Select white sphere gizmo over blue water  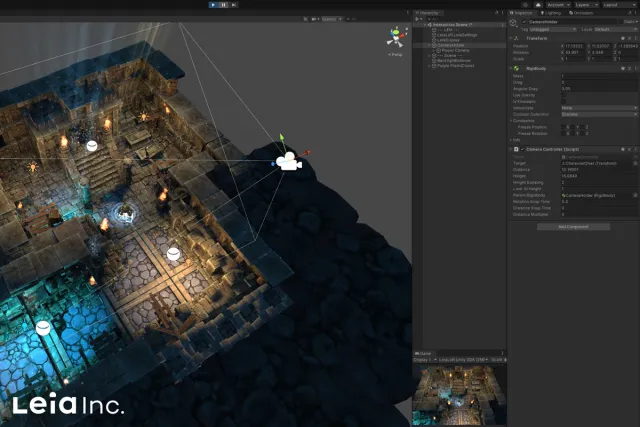[x=43, y=328]
